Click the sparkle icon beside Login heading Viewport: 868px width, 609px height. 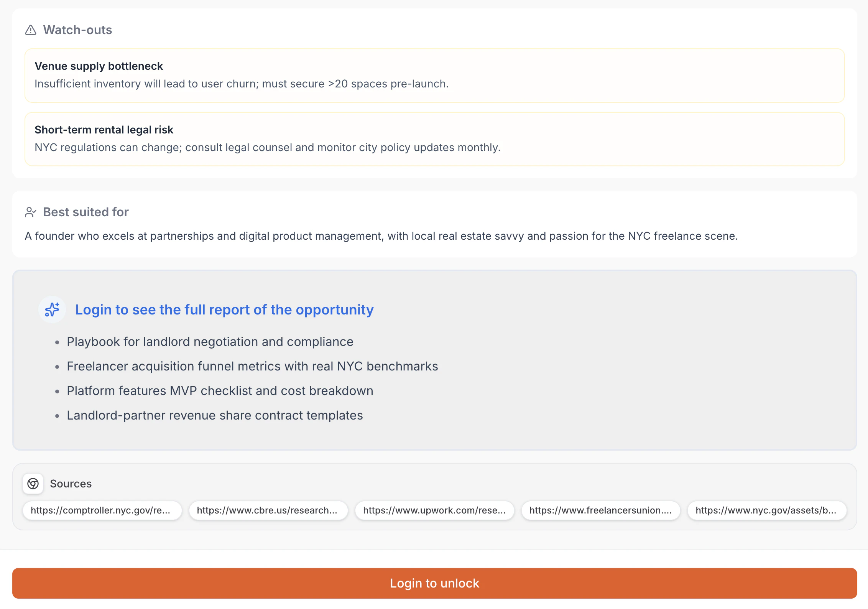point(52,309)
